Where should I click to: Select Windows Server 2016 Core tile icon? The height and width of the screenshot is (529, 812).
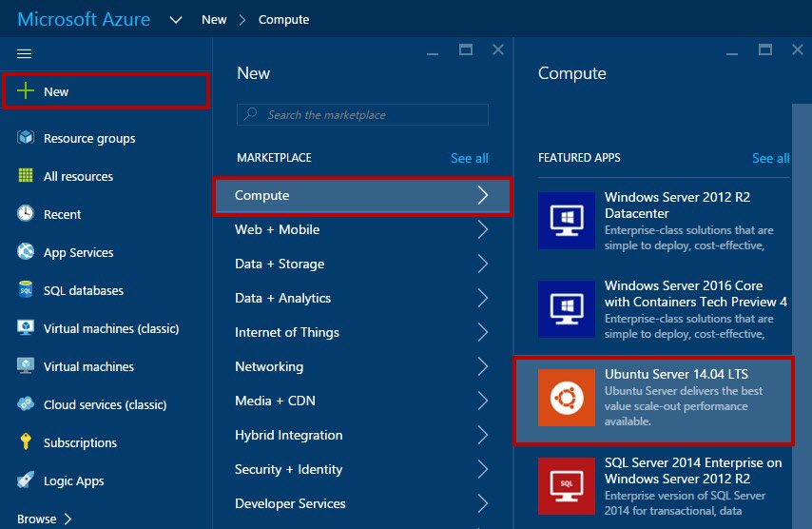(567, 309)
